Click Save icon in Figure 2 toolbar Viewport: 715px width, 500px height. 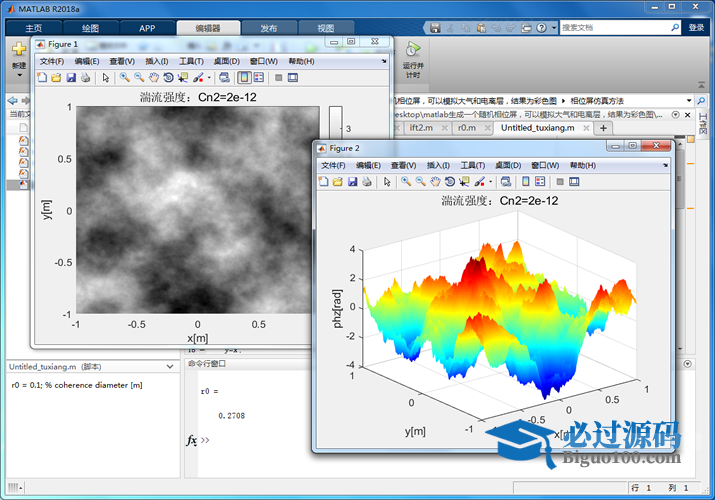coord(353,181)
